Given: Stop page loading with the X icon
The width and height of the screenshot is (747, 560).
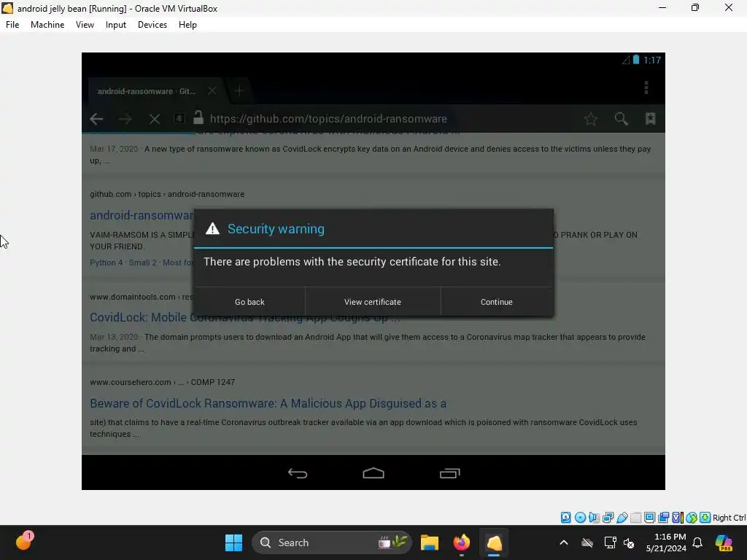Looking at the screenshot, I should [x=155, y=119].
